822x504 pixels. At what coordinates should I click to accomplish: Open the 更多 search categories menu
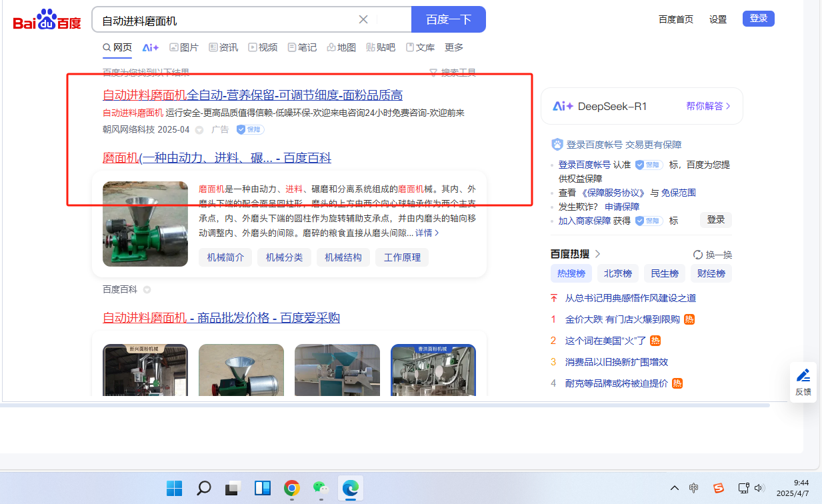[454, 47]
